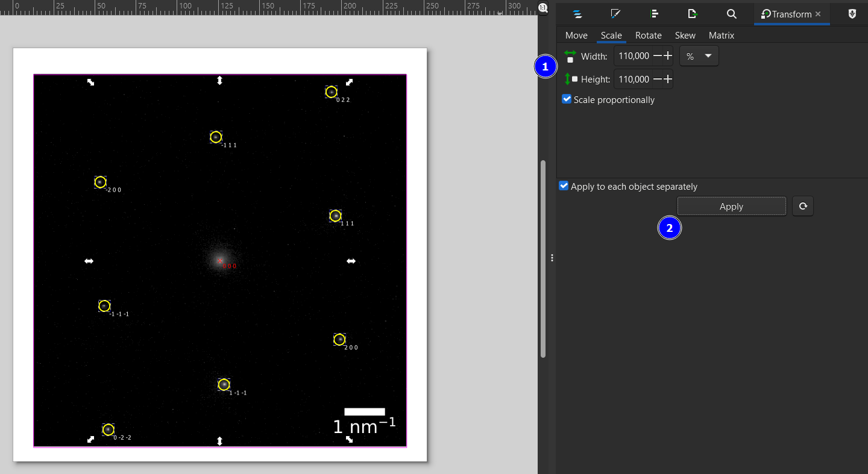Click the canvas vertical scrollbar
Screen dimensions: 868x474
pyautogui.click(x=543, y=259)
